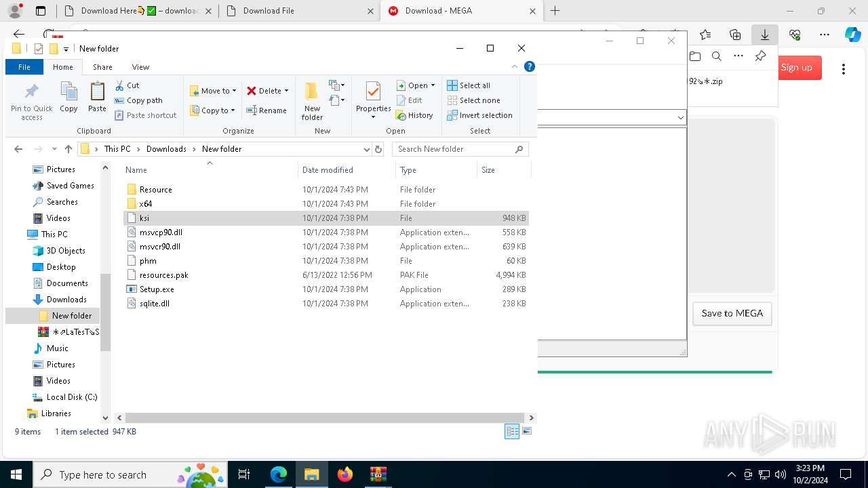Screen dimensions: 868x488
Task: Open Edge favorites star-list icon
Action: [705, 35]
